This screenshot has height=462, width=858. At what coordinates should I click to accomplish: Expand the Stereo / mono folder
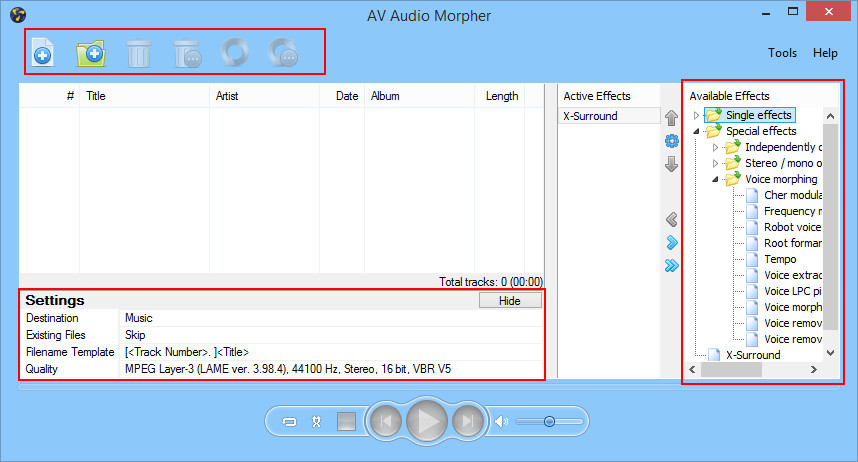(715, 163)
